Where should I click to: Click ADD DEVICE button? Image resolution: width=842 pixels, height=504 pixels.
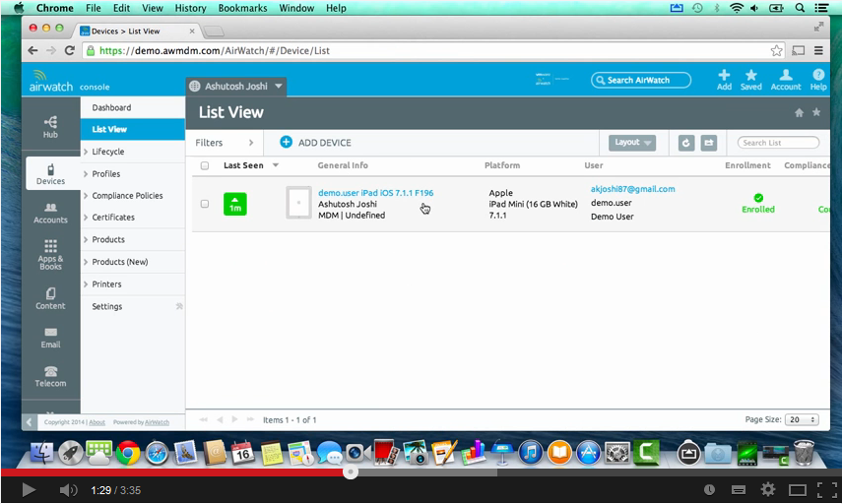316,142
